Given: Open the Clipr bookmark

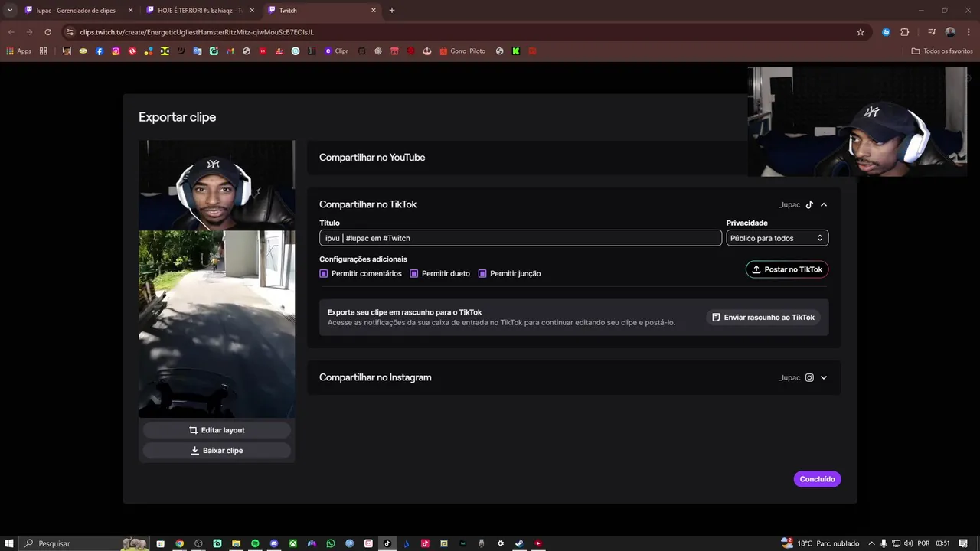Looking at the screenshot, I should 336,51.
